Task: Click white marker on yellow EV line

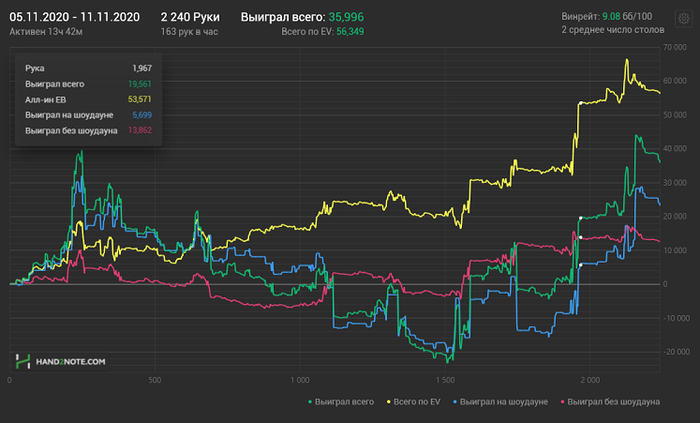Action: [580, 103]
